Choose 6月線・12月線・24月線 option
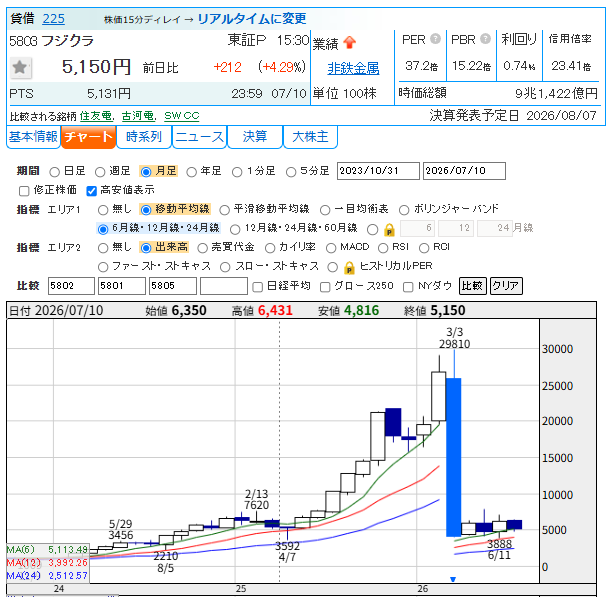608x597 pixels. (x=103, y=229)
